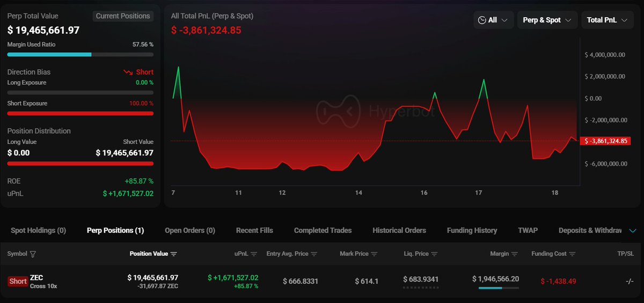Select the Funding History tab
This screenshot has height=303, width=644.
point(472,231)
